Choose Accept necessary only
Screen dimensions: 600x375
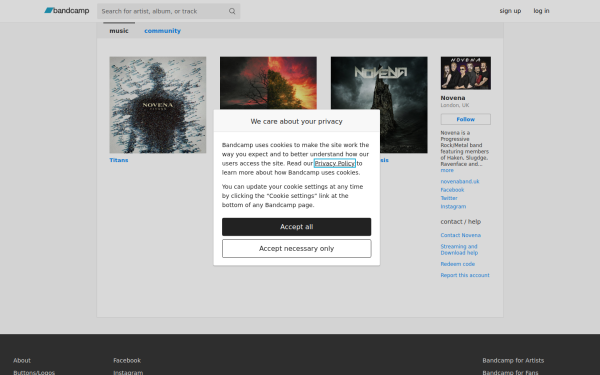pos(297,249)
